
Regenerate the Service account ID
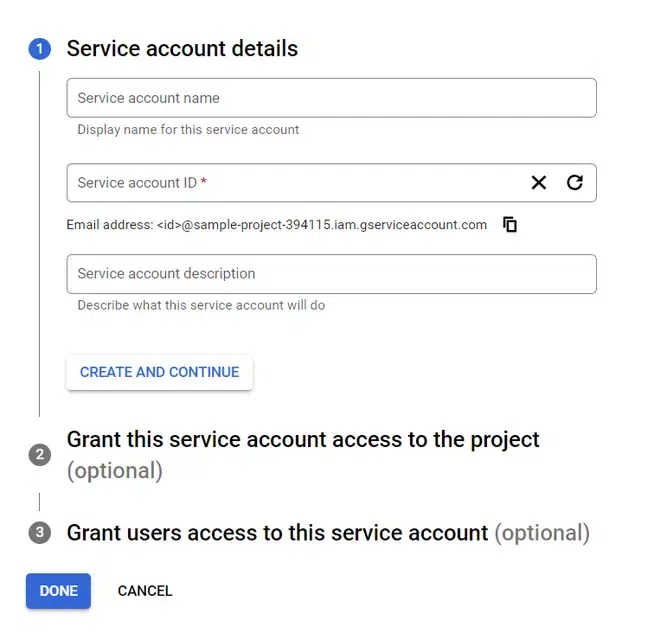tap(574, 183)
